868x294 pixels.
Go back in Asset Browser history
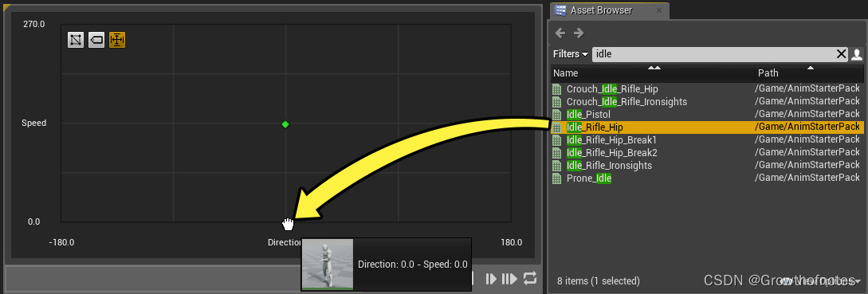(x=560, y=33)
